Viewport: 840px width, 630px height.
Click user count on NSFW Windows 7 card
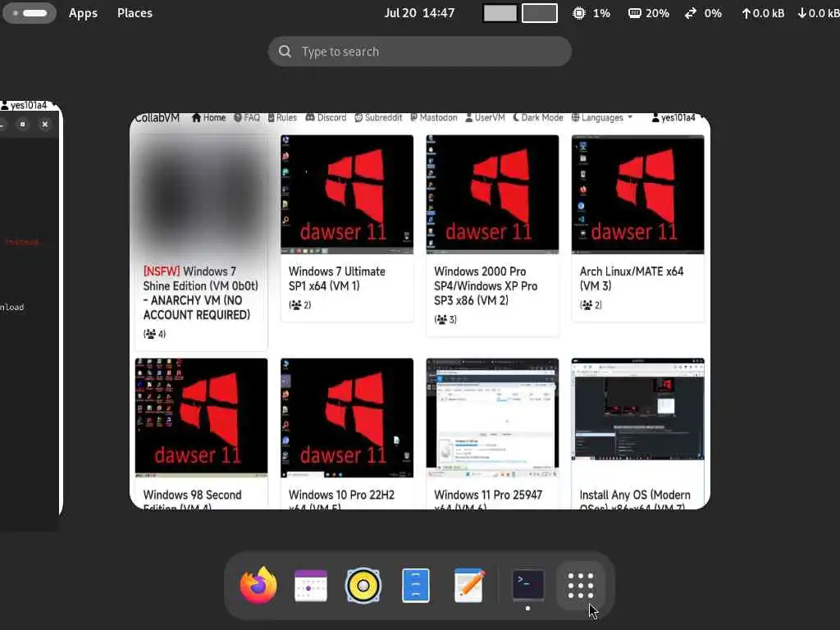click(154, 334)
